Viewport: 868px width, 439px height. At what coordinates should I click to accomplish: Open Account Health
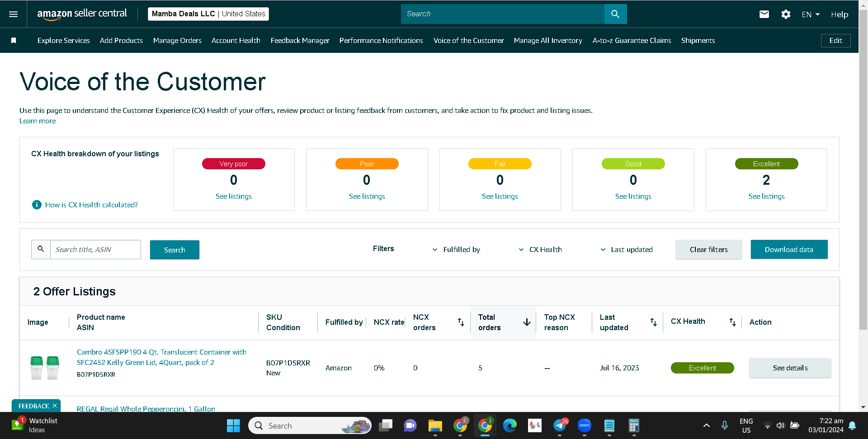coord(236,41)
